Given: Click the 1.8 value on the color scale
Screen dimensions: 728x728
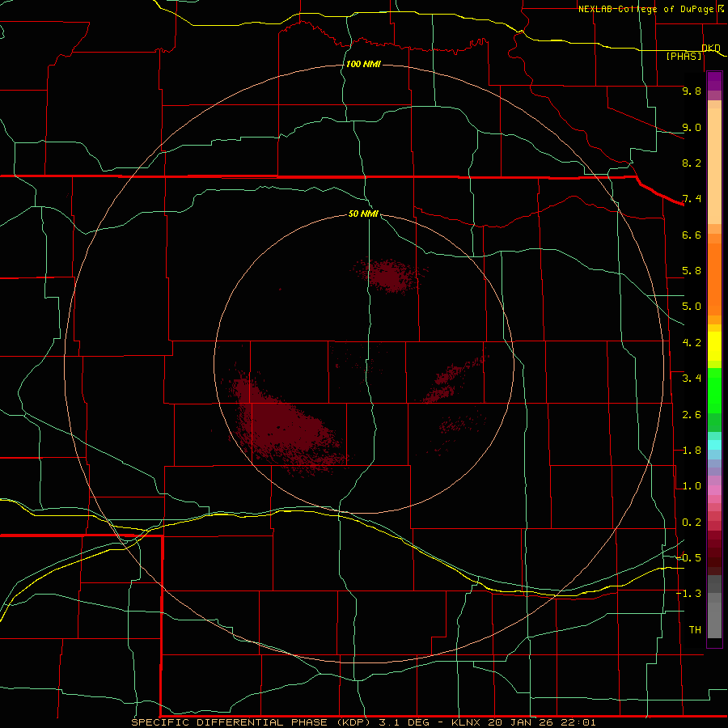Looking at the screenshot, I should coord(692,451).
